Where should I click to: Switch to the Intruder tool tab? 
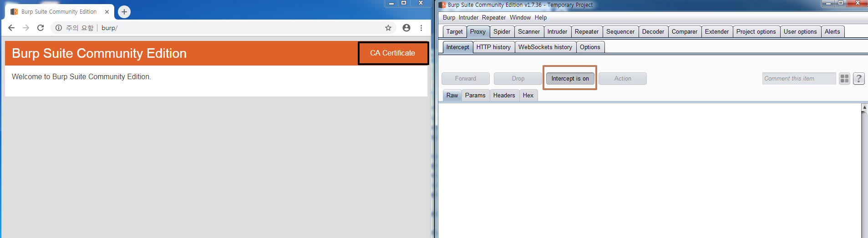(557, 31)
